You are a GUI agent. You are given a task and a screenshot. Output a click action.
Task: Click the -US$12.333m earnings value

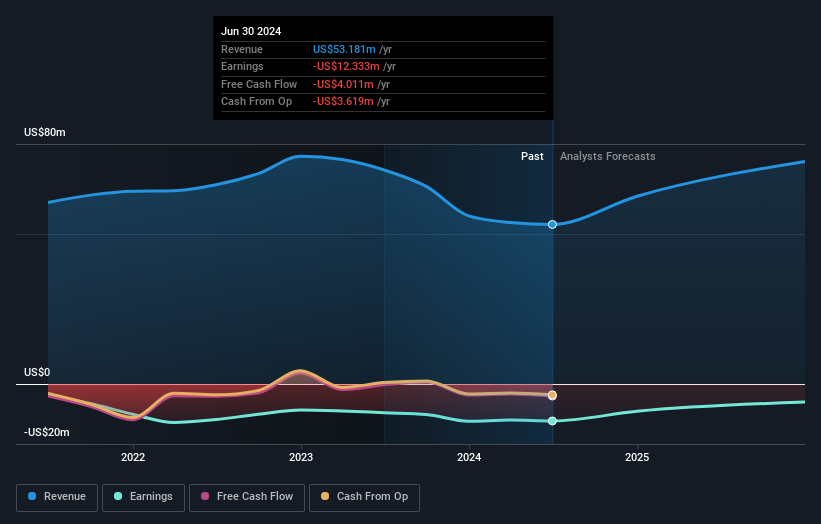[346, 66]
